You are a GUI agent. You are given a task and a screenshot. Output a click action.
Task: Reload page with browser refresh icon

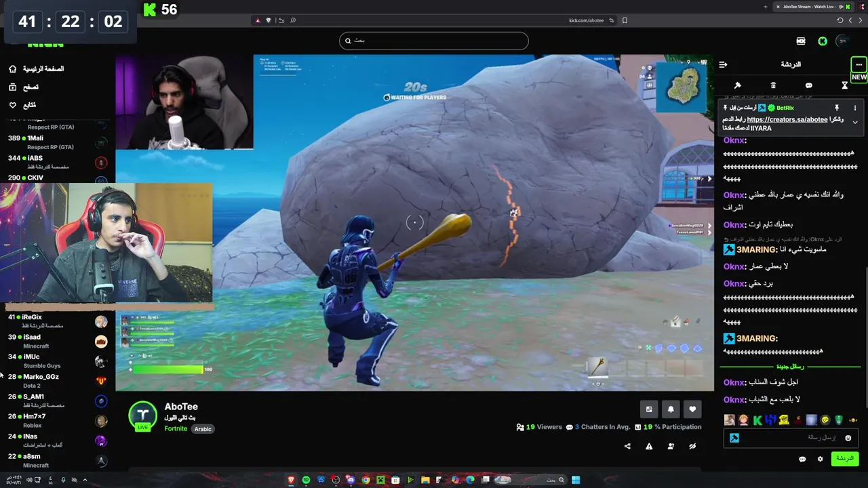pyautogui.click(x=840, y=20)
